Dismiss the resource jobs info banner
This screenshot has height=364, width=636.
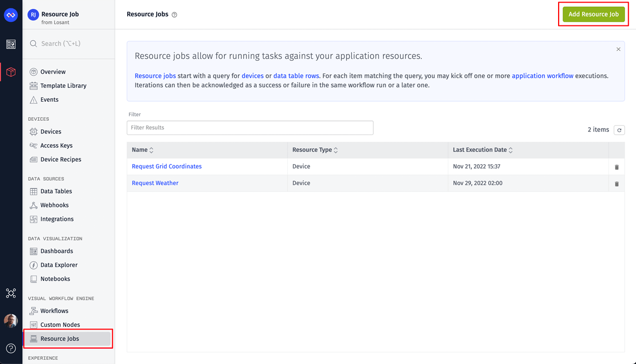tap(618, 49)
